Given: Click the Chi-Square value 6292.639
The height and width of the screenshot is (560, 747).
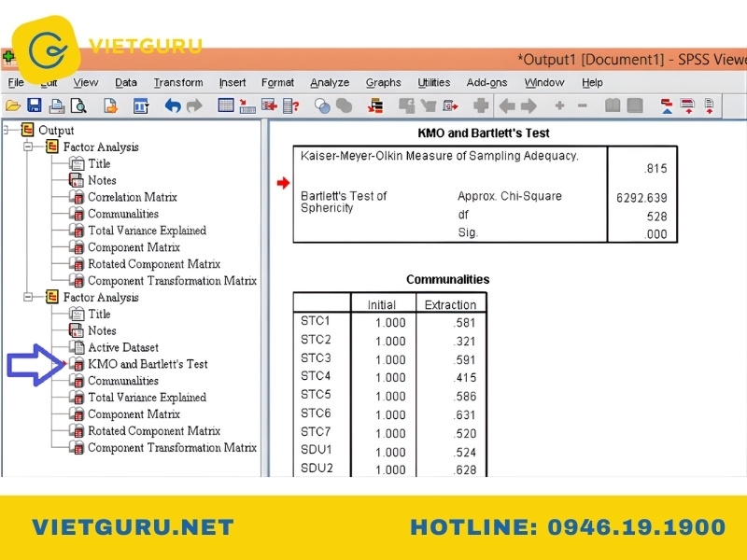Looking at the screenshot, I should 641,198.
